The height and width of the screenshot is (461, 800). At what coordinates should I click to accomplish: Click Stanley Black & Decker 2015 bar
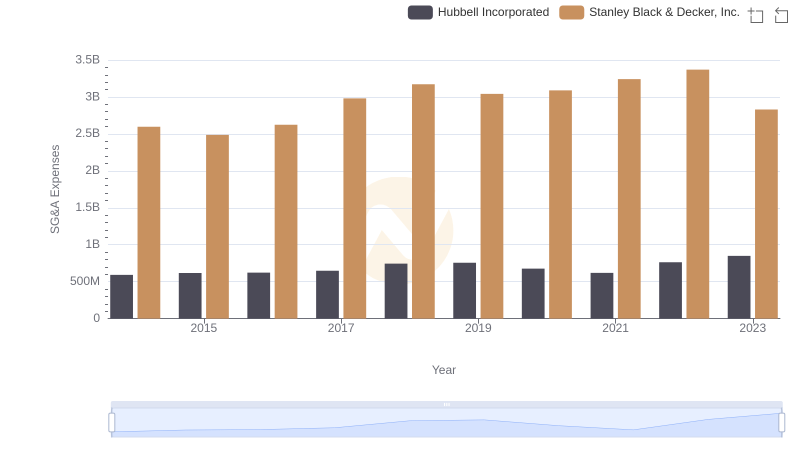click(217, 226)
